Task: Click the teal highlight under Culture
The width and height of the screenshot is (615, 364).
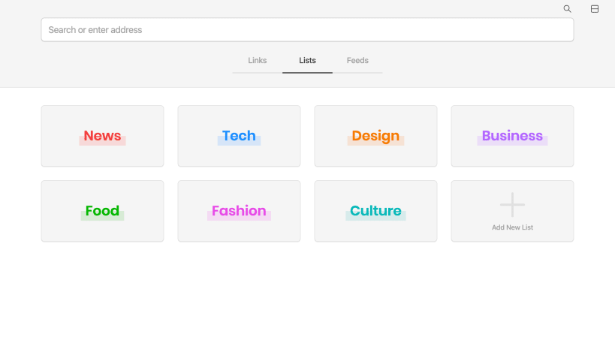Action: 375,216
